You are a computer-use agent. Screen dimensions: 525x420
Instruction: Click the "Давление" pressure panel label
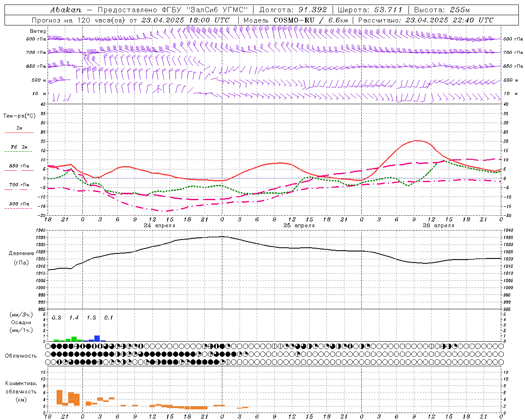[x=21, y=253]
